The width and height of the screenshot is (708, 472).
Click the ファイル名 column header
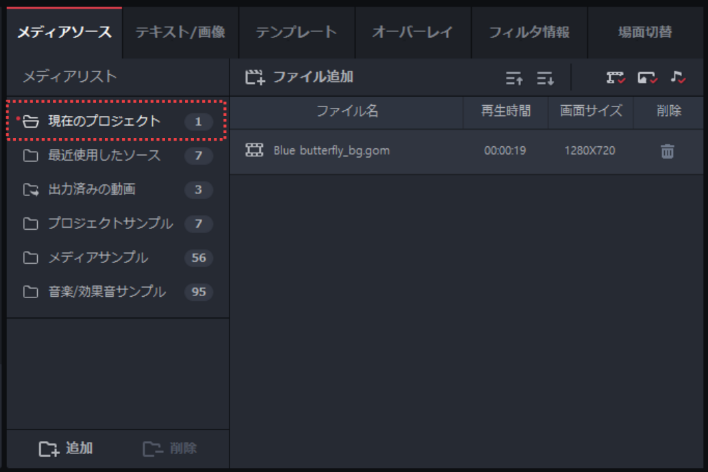347,112
